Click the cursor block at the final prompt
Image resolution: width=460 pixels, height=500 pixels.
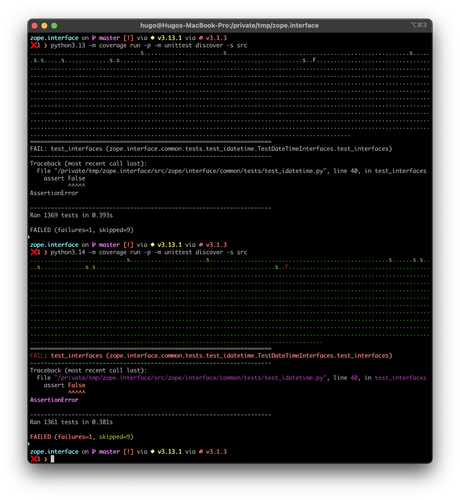point(52,459)
